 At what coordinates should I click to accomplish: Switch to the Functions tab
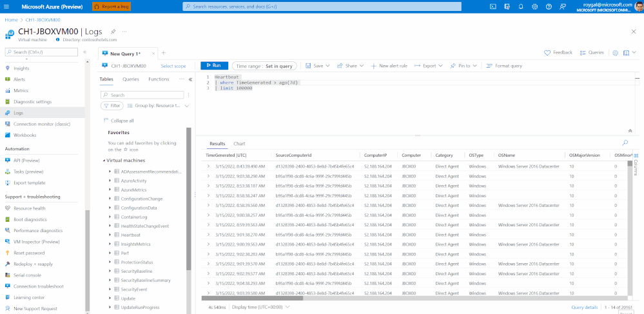coord(159,79)
